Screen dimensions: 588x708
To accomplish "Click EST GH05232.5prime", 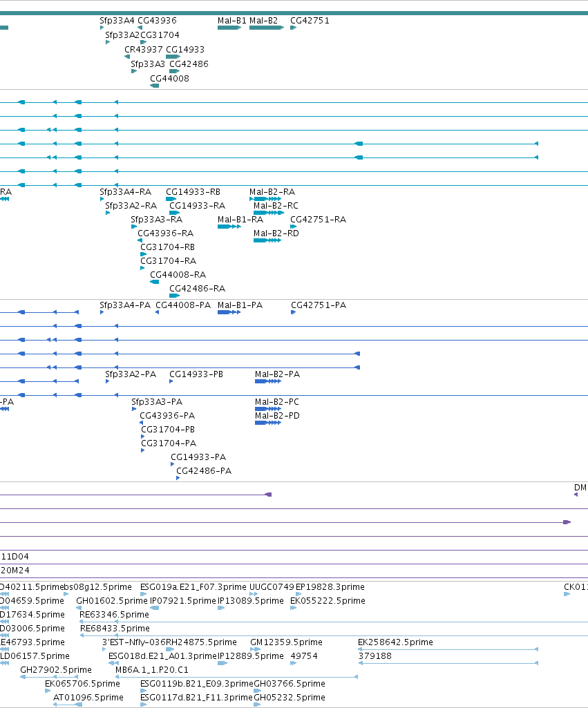I will pyautogui.click(x=290, y=698).
